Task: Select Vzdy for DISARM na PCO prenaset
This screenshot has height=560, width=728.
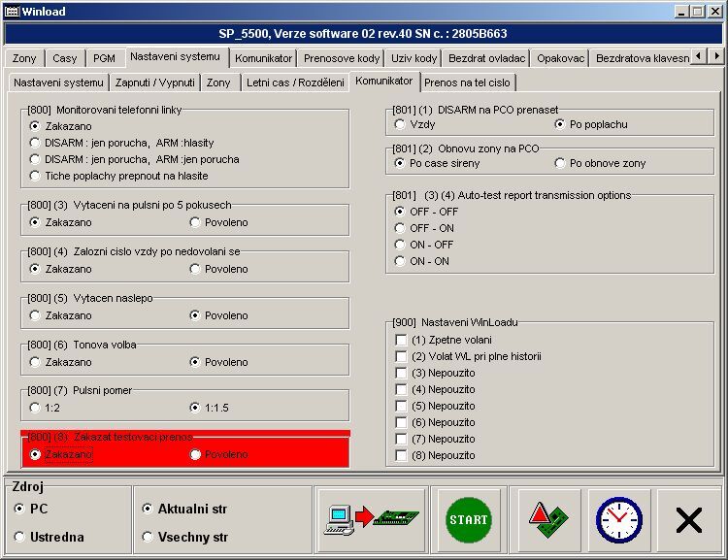Action: (x=401, y=124)
